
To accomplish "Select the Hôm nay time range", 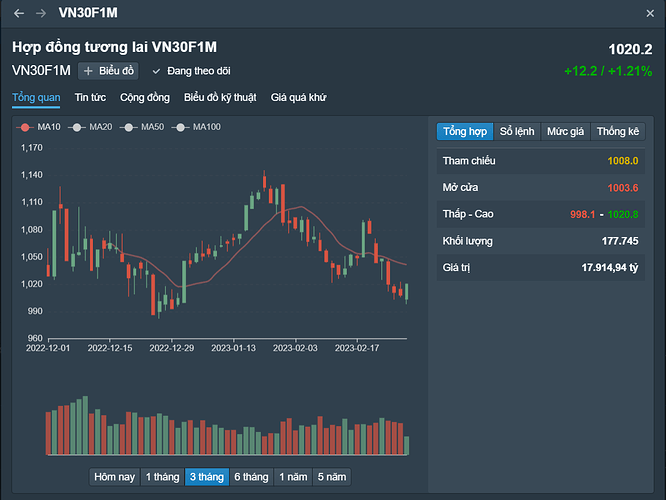I will 113,477.
